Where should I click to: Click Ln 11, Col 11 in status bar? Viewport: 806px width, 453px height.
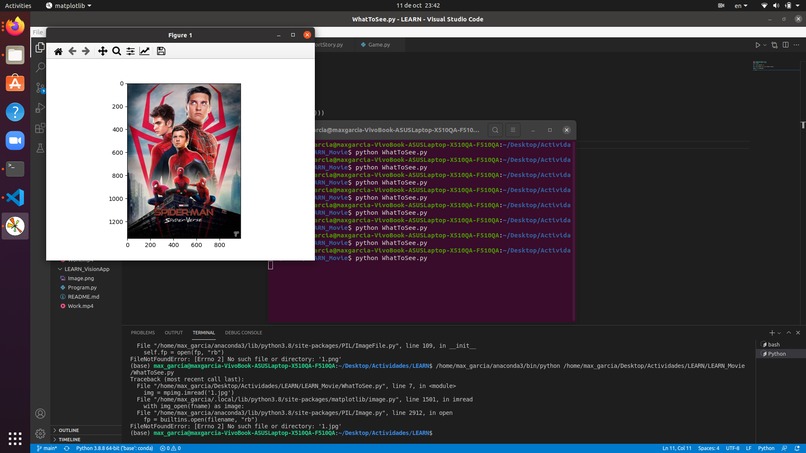coord(676,448)
